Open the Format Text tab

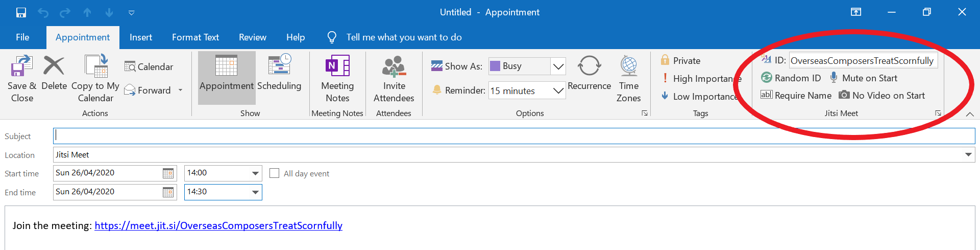(195, 37)
